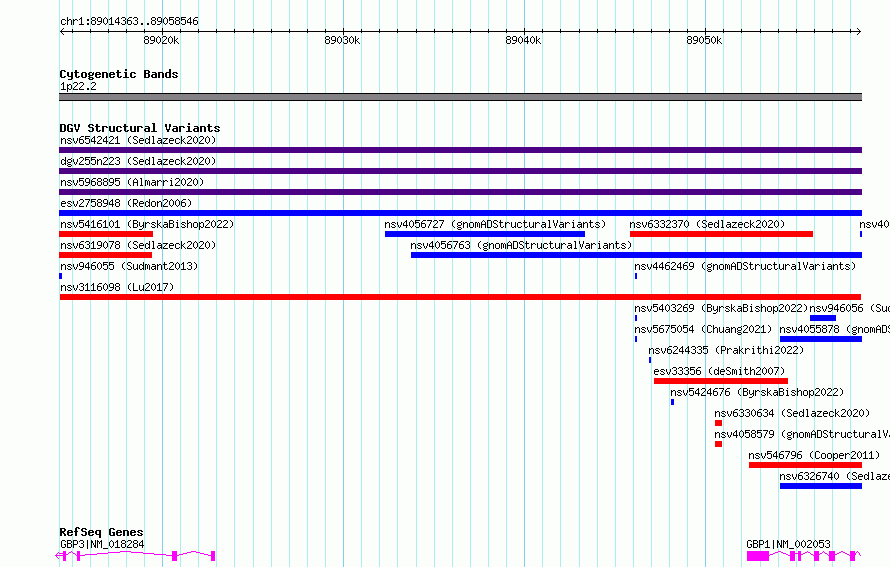Click the 89030k ruler label
This screenshot has height=567, width=890.
[342, 40]
